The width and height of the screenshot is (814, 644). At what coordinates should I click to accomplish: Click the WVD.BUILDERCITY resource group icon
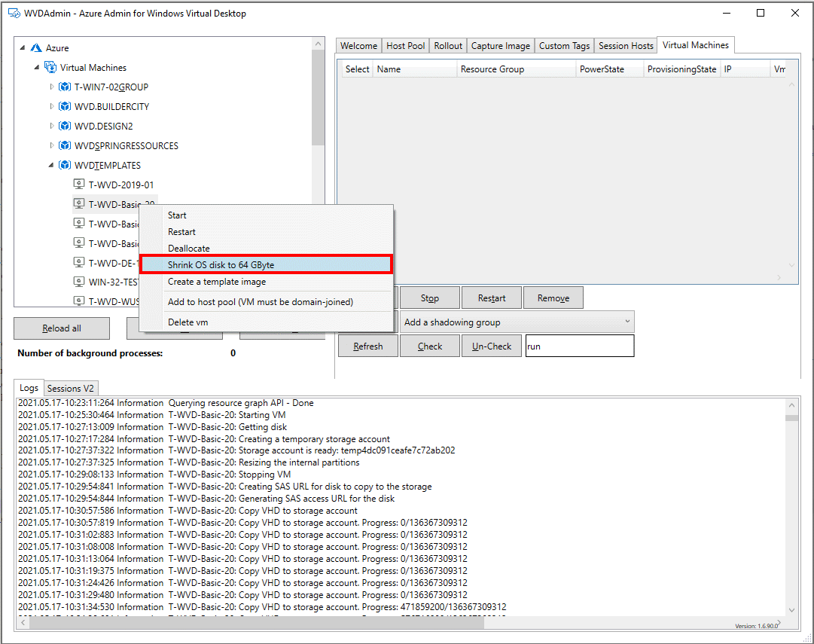tap(65, 106)
